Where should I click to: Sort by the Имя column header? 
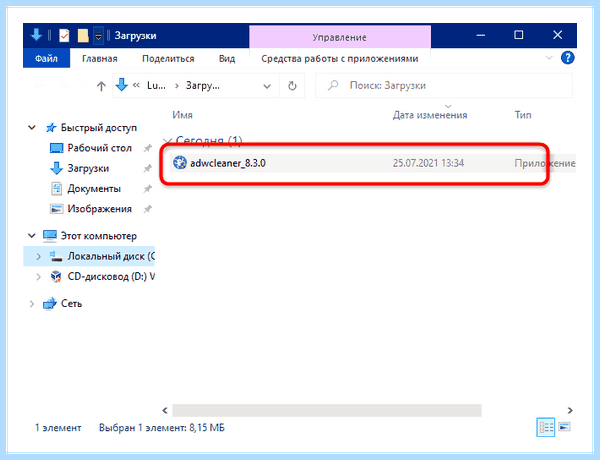[183, 115]
